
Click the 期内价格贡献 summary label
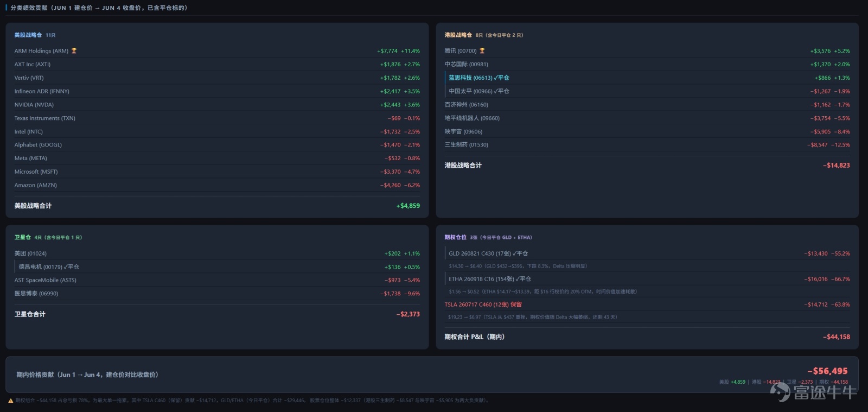click(x=87, y=375)
